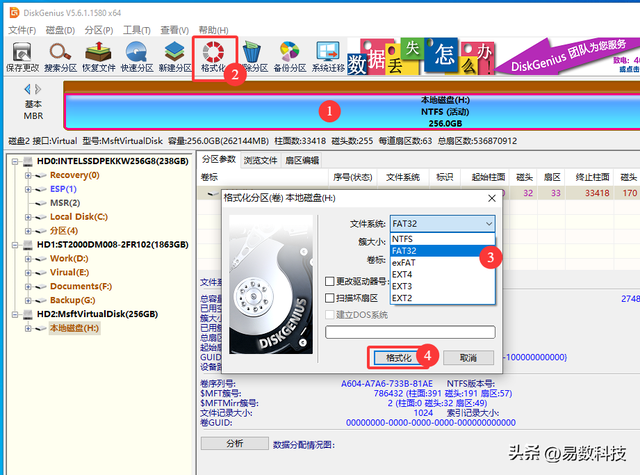The height and width of the screenshot is (475, 640).
Task: Select the 分区(4) tree item
Action: point(64,231)
